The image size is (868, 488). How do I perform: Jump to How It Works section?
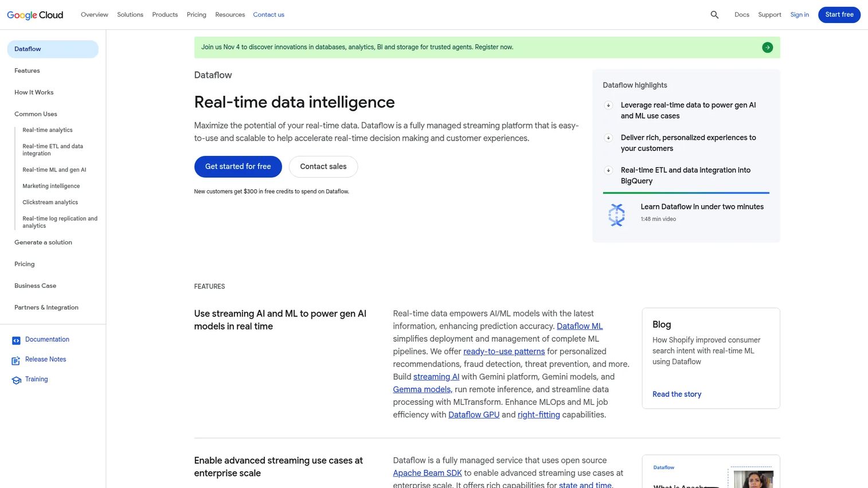pos(34,92)
